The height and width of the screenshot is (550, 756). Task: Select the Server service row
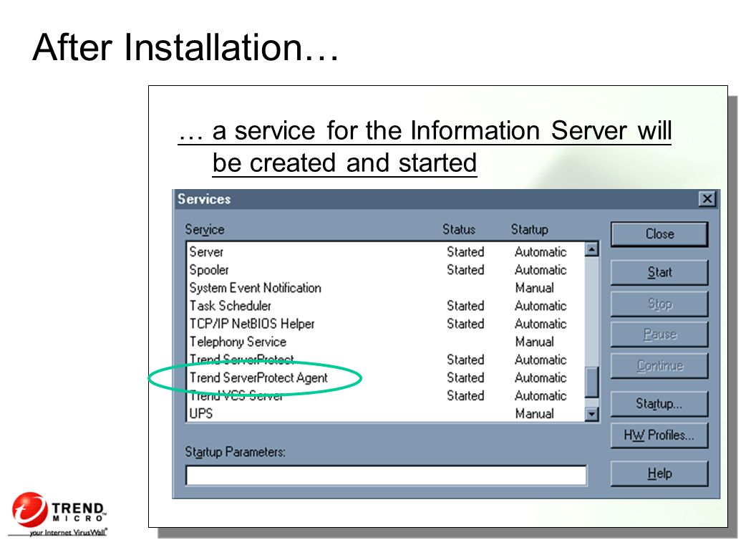385,252
